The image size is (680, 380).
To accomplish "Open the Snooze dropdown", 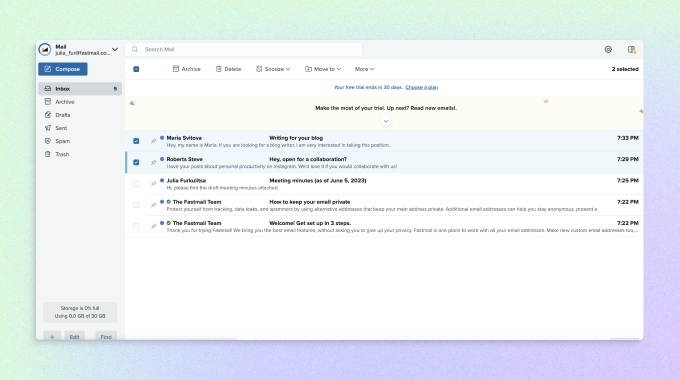I will pos(273,69).
